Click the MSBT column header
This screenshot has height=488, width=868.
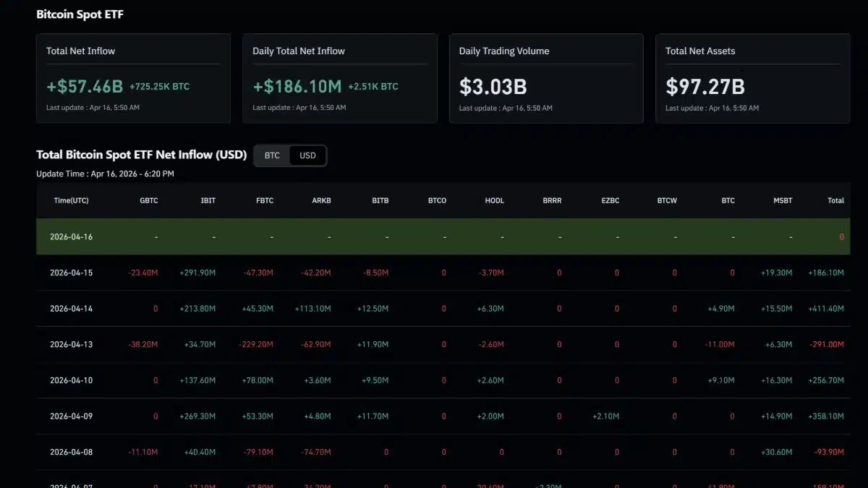click(783, 200)
